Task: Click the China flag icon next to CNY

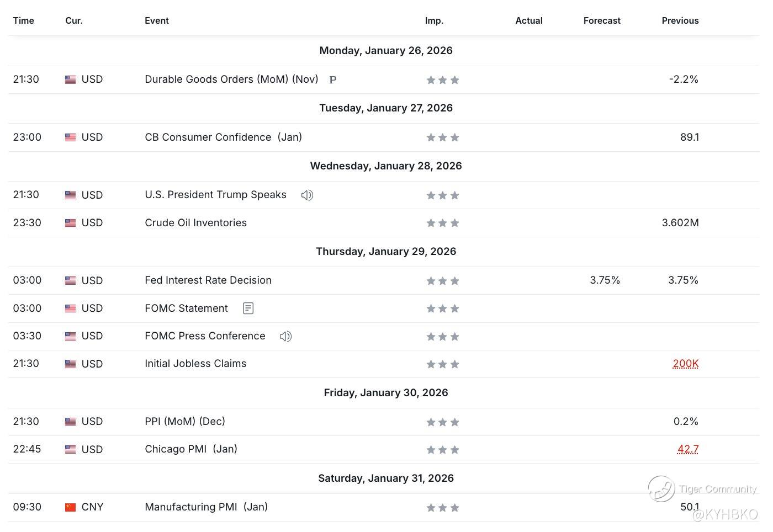Action: point(70,507)
